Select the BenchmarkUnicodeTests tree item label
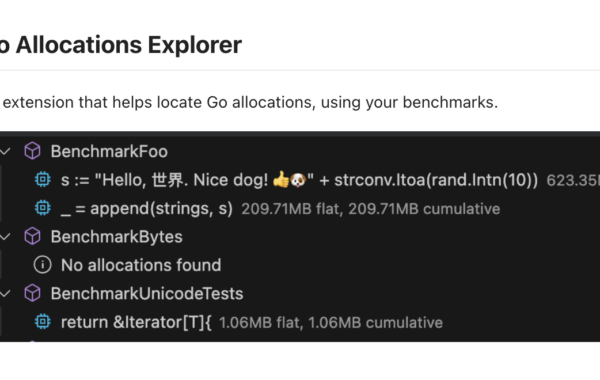 point(147,294)
